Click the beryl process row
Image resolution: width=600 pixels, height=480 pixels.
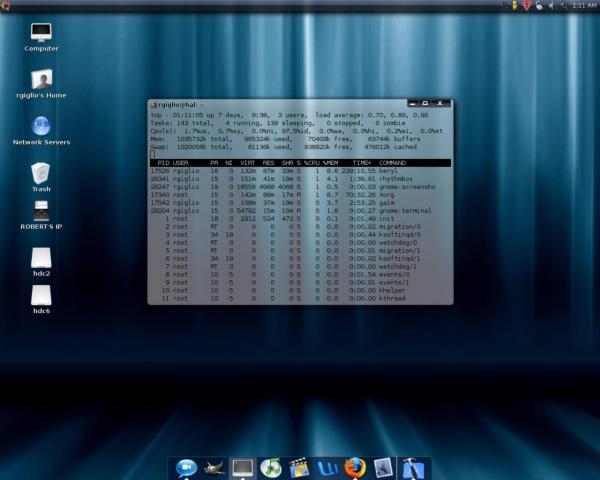pyautogui.click(x=300, y=171)
